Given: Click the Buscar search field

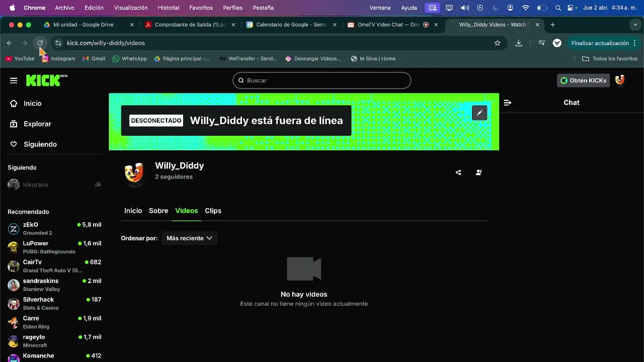Looking at the screenshot, I should coord(322,80).
